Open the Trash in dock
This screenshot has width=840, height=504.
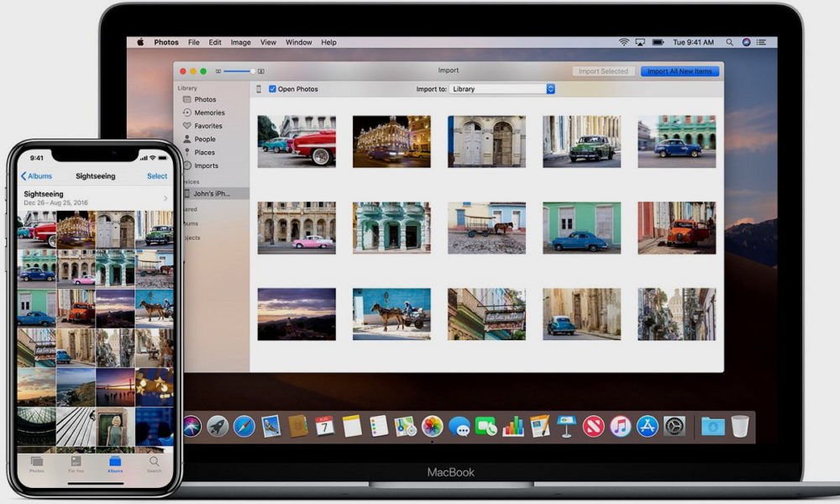(x=740, y=427)
